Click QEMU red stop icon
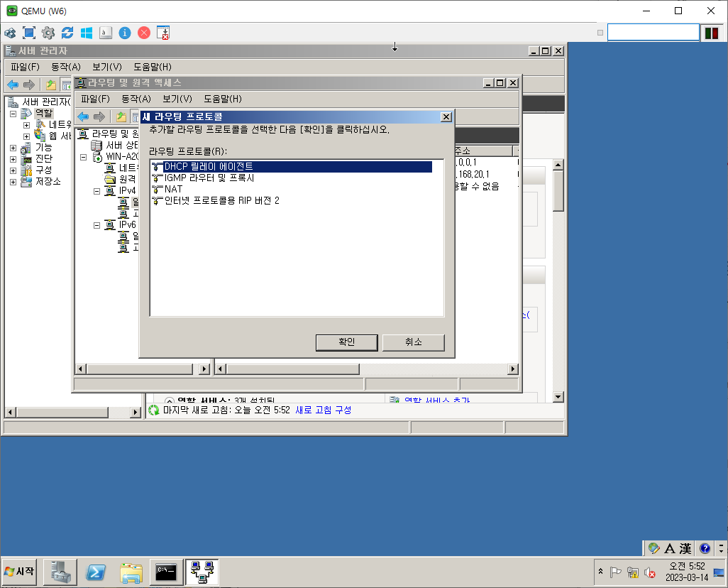 tap(144, 33)
